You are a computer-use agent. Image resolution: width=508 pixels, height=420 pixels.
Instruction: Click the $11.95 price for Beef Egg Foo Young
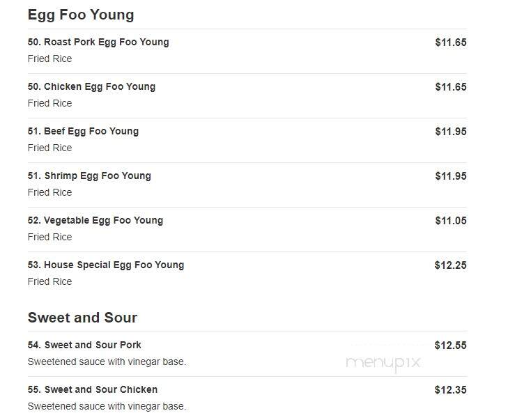(451, 132)
